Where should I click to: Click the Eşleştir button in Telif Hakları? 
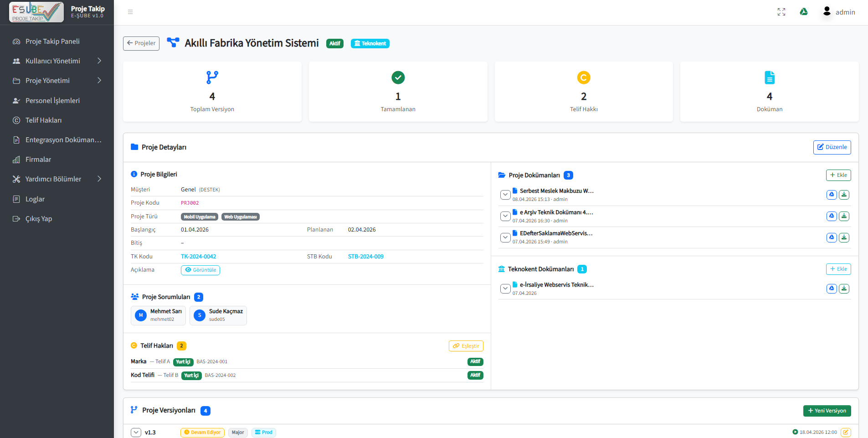point(466,346)
